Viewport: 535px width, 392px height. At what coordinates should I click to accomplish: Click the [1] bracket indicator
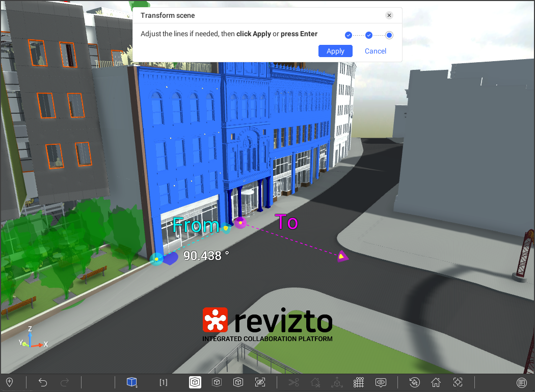pos(164,382)
